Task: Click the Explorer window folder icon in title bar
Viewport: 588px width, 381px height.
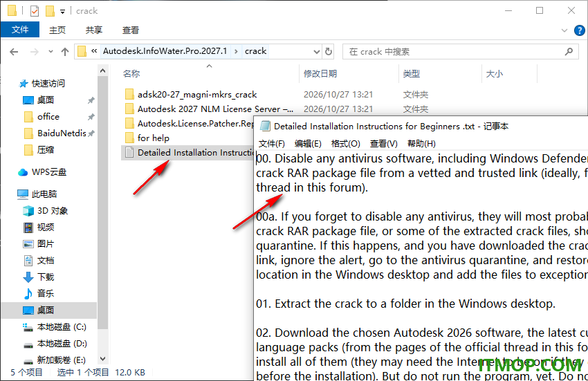Action: click(12, 10)
